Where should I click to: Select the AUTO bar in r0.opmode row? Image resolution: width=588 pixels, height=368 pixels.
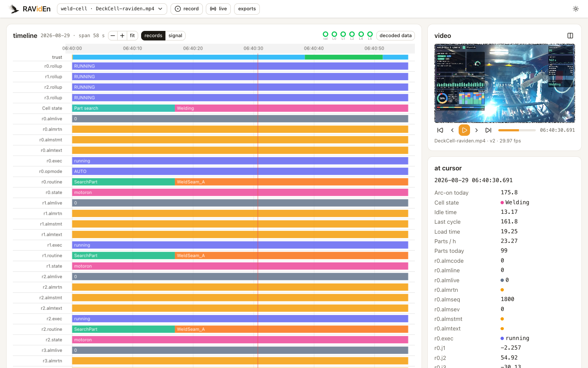pos(240,171)
